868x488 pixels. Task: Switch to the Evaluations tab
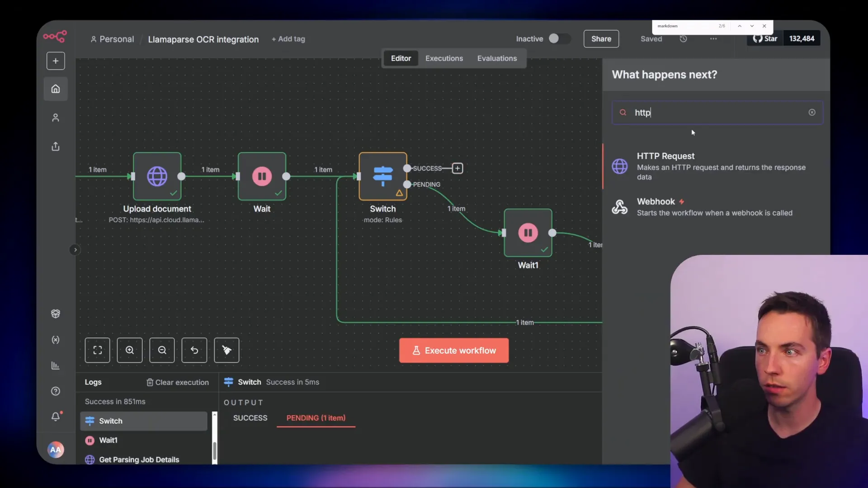497,58
